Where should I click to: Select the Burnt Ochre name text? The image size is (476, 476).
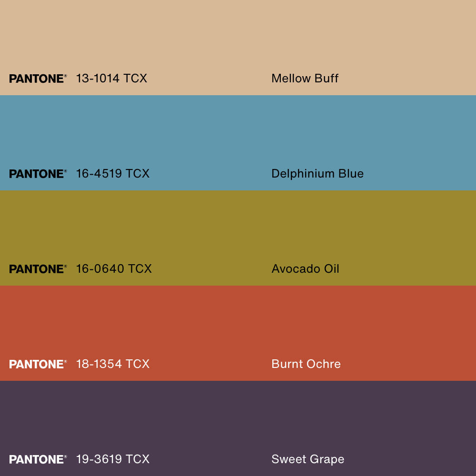306,364
